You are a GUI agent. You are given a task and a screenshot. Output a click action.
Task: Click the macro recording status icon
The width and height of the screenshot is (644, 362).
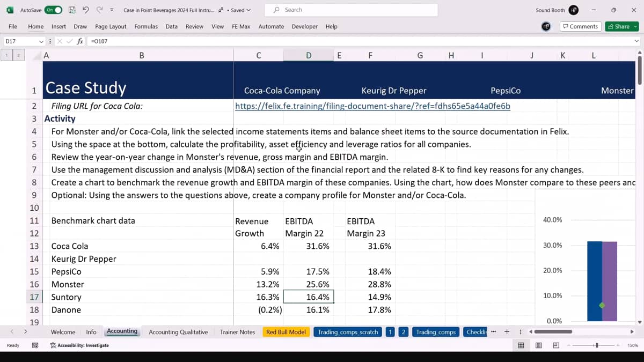pyautogui.click(x=35, y=345)
